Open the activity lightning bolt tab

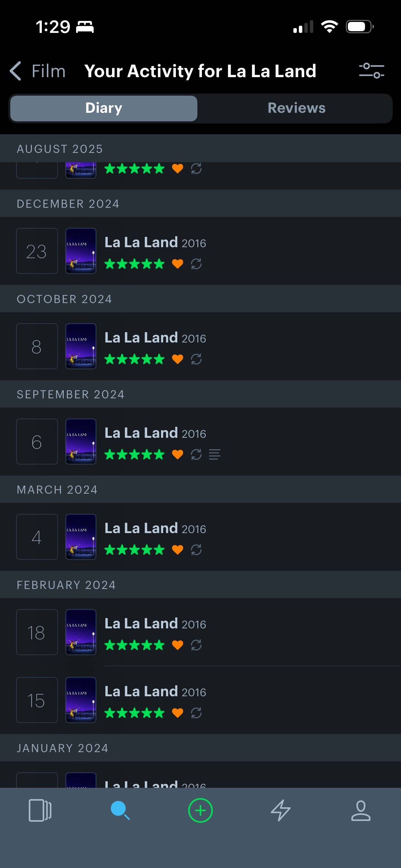281,810
